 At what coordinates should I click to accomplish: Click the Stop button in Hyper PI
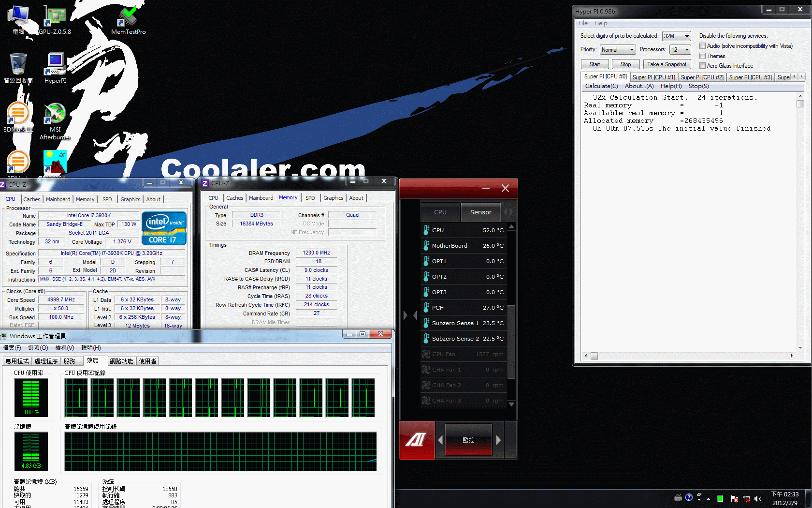click(625, 64)
